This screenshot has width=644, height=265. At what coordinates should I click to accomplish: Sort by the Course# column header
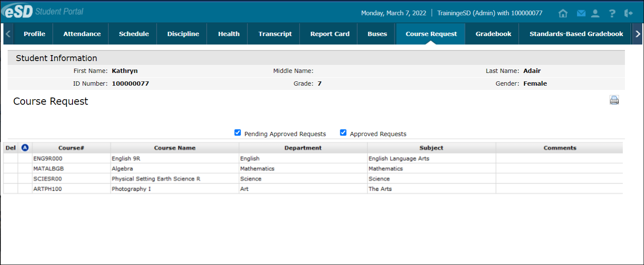pyautogui.click(x=71, y=148)
